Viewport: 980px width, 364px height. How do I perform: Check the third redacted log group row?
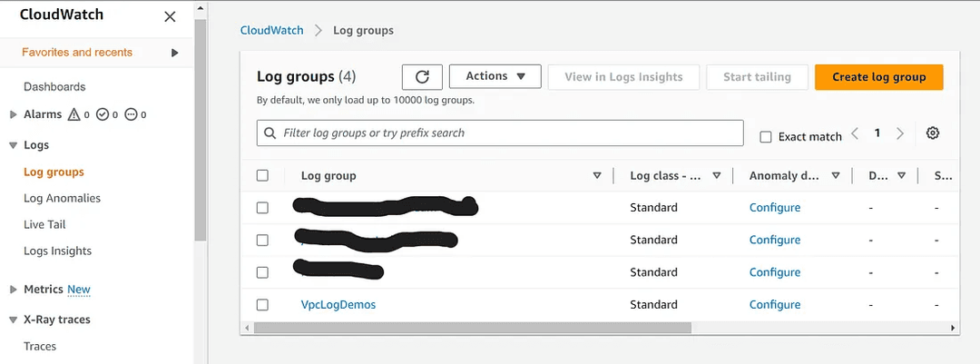click(x=262, y=272)
